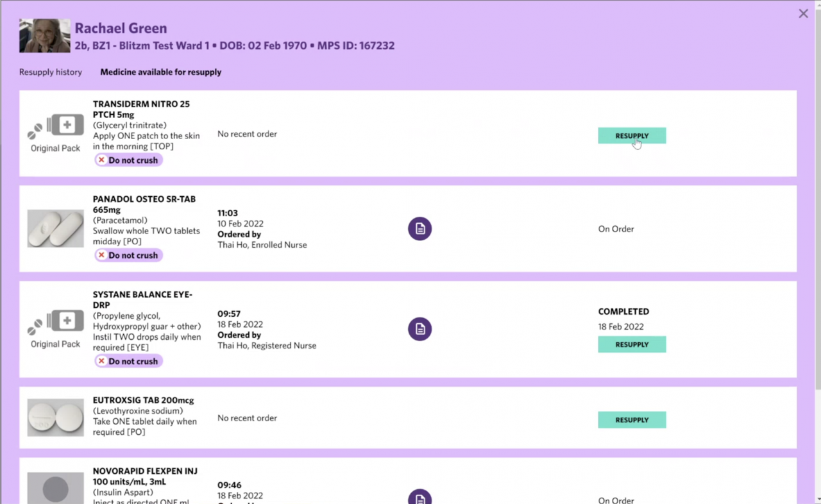
Task: Click the Panadol Osteo tablet image
Action: click(x=55, y=228)
